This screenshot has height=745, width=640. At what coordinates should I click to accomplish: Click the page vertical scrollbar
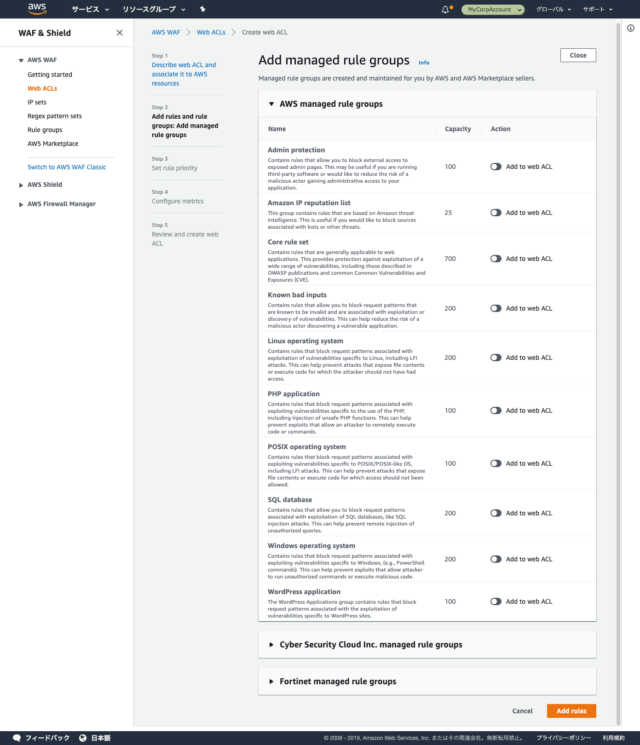click(618, 373)
